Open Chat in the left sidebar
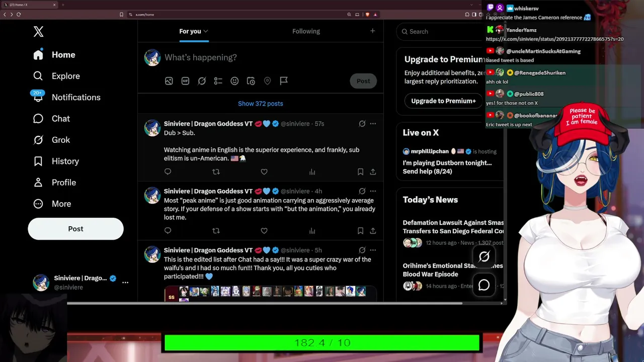Viewport: 644px width, 362px height. click(x=51, y=119)
